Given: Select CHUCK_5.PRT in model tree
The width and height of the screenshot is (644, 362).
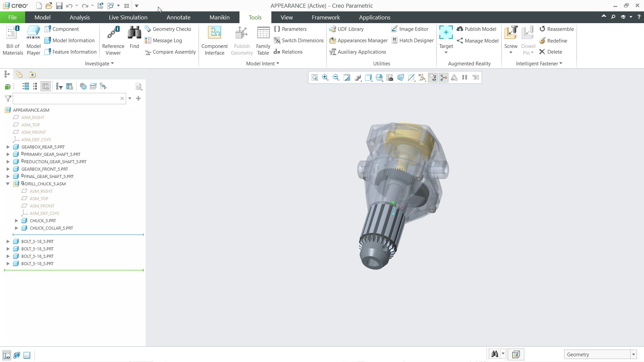Looking at the screenshot, I should pos(43,221).
